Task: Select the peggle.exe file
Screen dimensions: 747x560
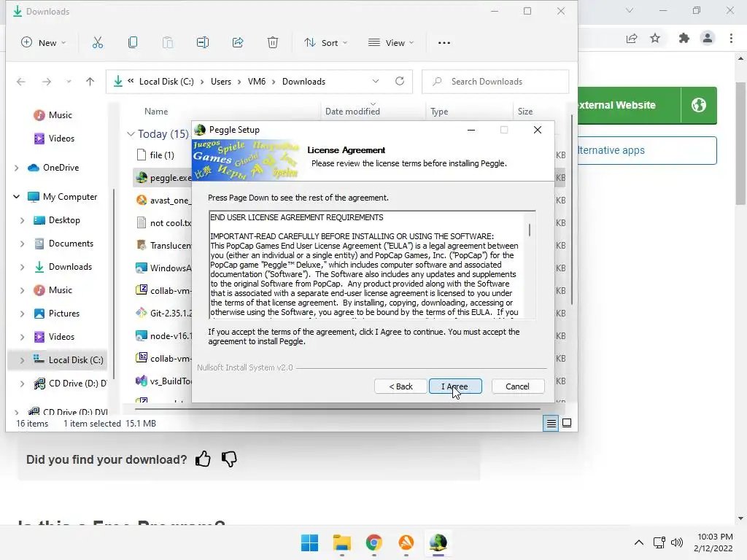Action: (163, 178)
